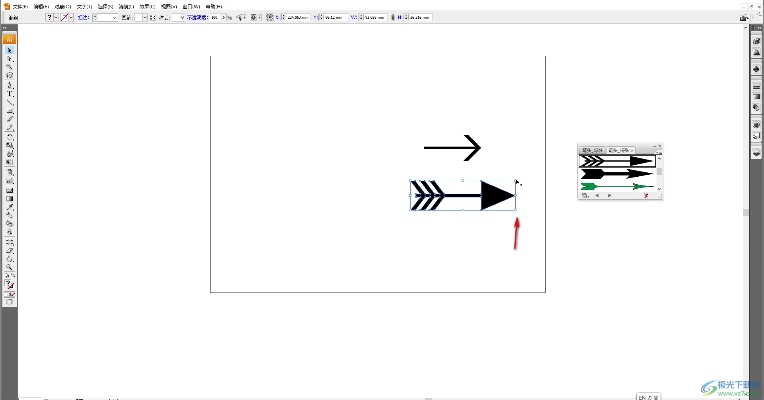Open the 编辑 (Edit) menu
Screen dimensions: 764x400
tap(41, 6)
